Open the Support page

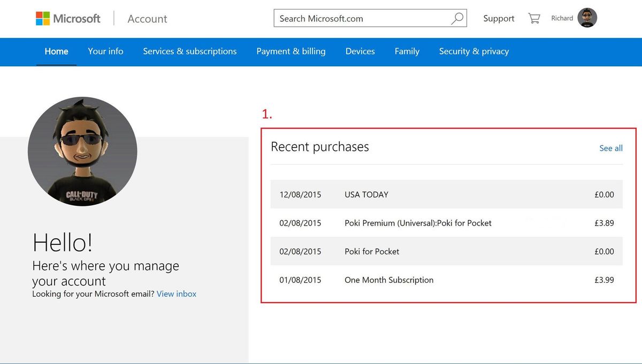(x=498, y=18)
